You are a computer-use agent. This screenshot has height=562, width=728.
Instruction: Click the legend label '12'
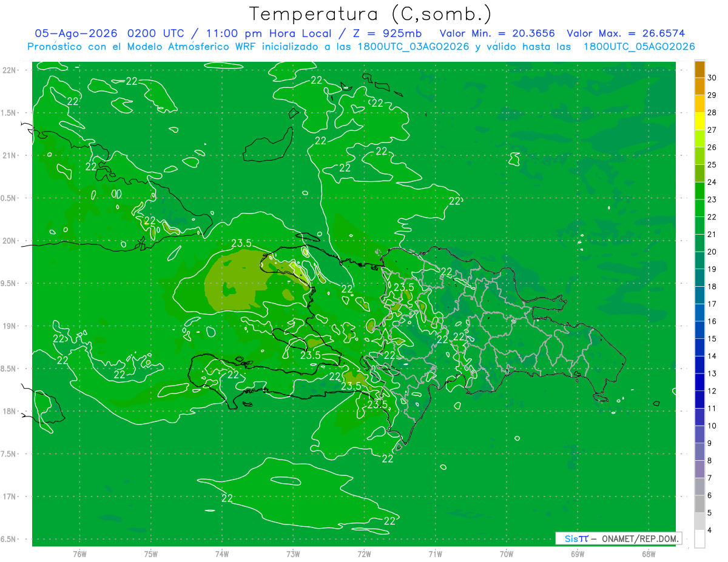[x=712, y=391]
